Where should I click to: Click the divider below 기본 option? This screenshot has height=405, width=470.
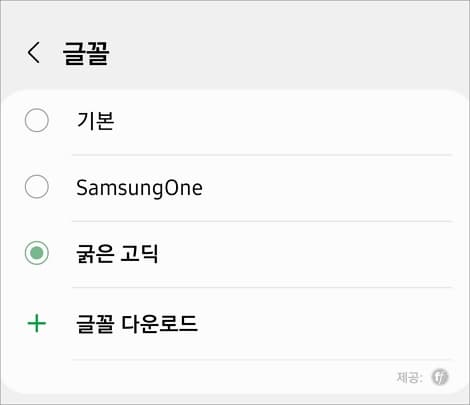click(262, 155)
